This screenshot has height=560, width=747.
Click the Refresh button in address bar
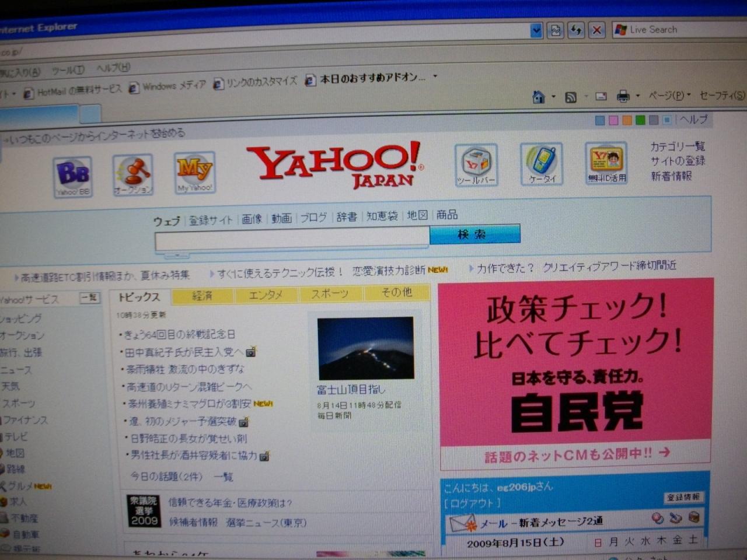tap(575, 30)
